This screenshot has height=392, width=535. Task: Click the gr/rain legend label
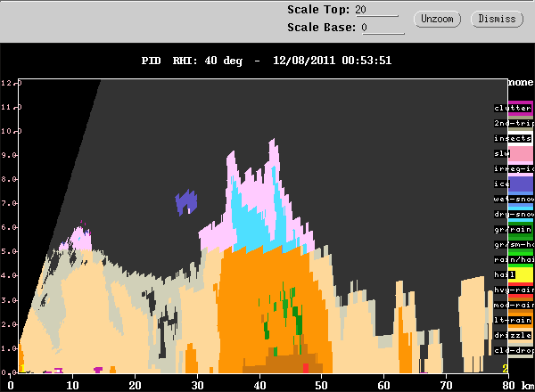point(513,229)
